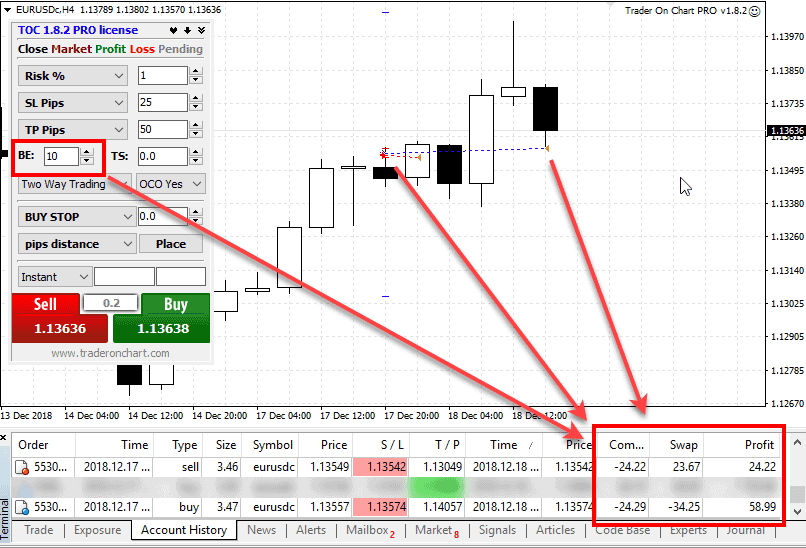Screen dimensions: 806x548
Task: Open the Signals tab
Action: click(497, 530)
